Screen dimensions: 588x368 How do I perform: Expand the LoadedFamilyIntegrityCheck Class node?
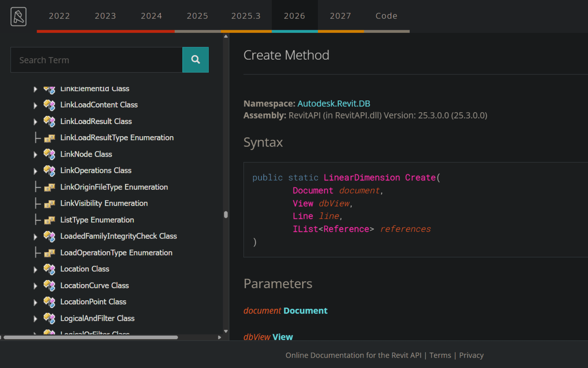pos(35,237)
